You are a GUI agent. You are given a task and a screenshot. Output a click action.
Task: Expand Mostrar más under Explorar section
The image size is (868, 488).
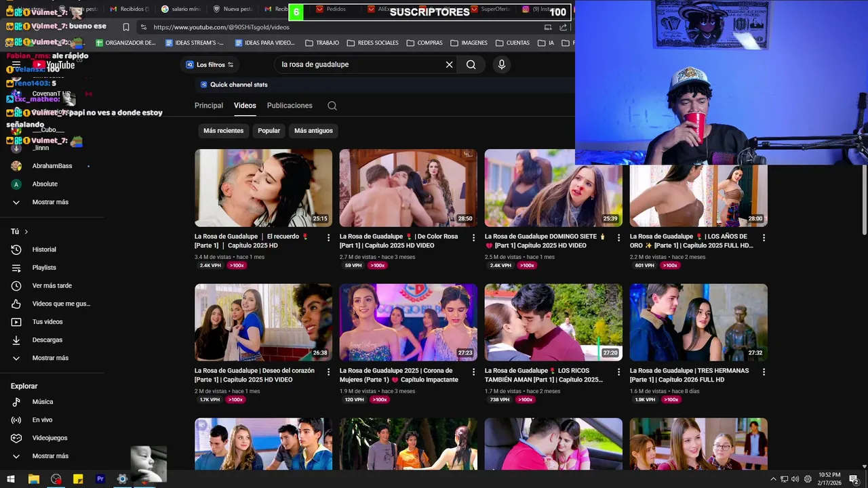[x=51, y=456]
